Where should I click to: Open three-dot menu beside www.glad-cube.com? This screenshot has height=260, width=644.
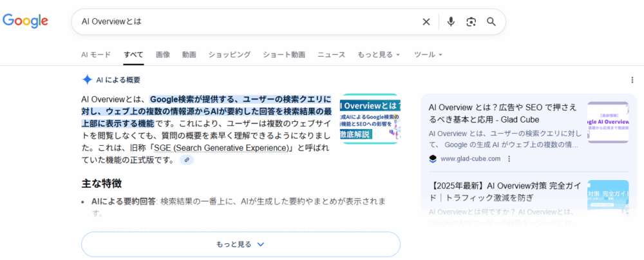click(x=509, y=159)
